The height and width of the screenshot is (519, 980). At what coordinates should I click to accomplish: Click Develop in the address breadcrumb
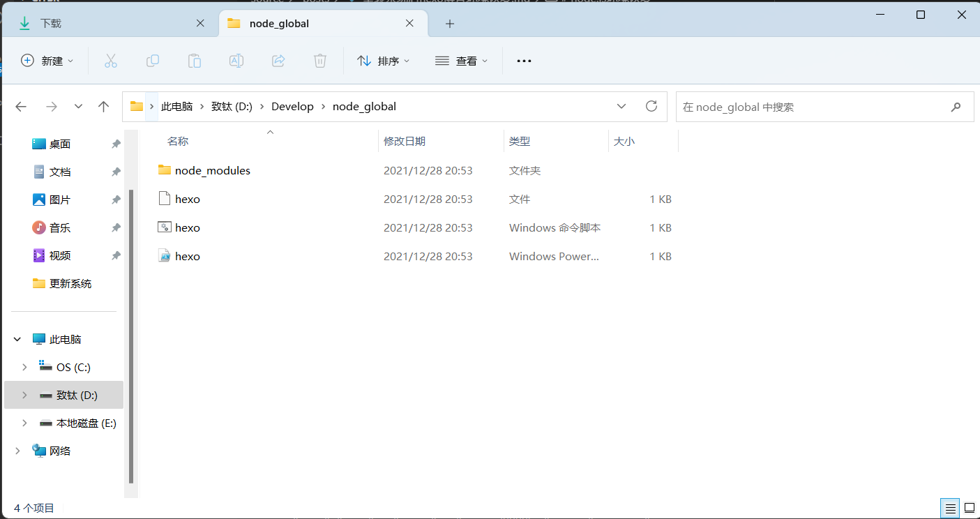point(292,107)
